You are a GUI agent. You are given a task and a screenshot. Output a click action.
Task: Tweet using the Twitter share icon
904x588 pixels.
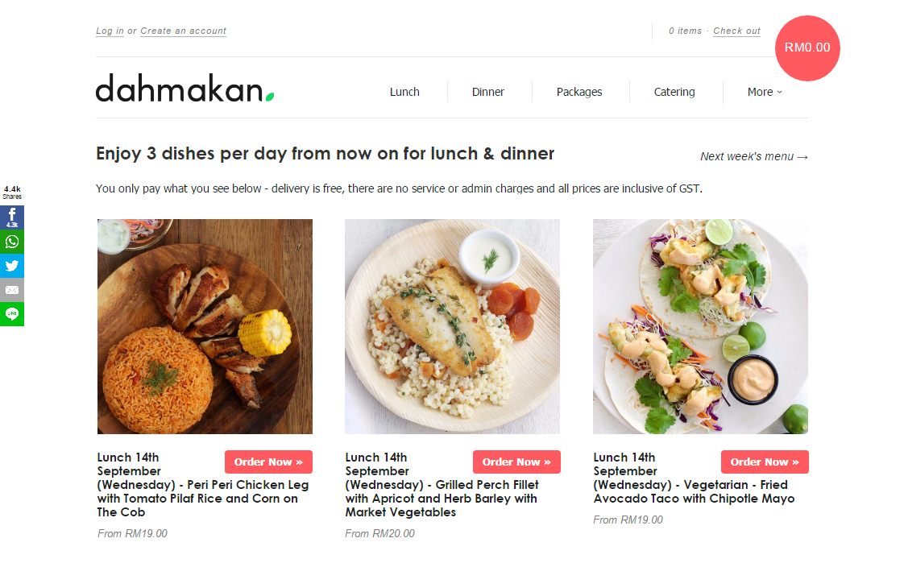click(x=11, y=266)
